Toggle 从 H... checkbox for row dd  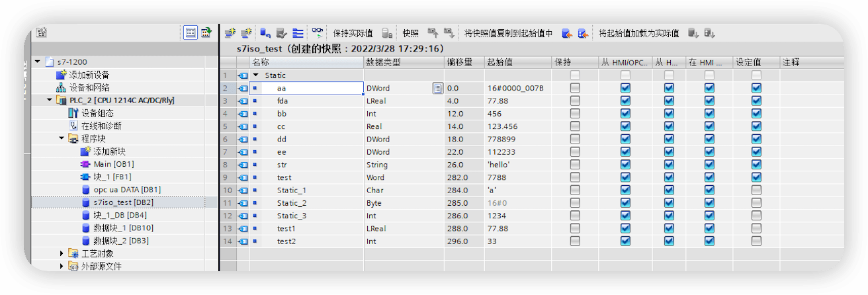tap(669, 139)
